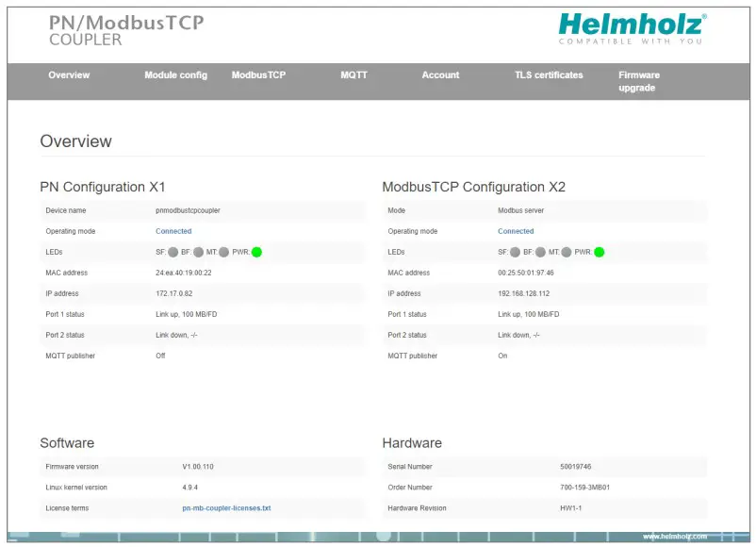This screenshot has width=756, height=547.
Task: Select hardware revision HW1-1
Action: pyautogui.click(x=571, y=508)
